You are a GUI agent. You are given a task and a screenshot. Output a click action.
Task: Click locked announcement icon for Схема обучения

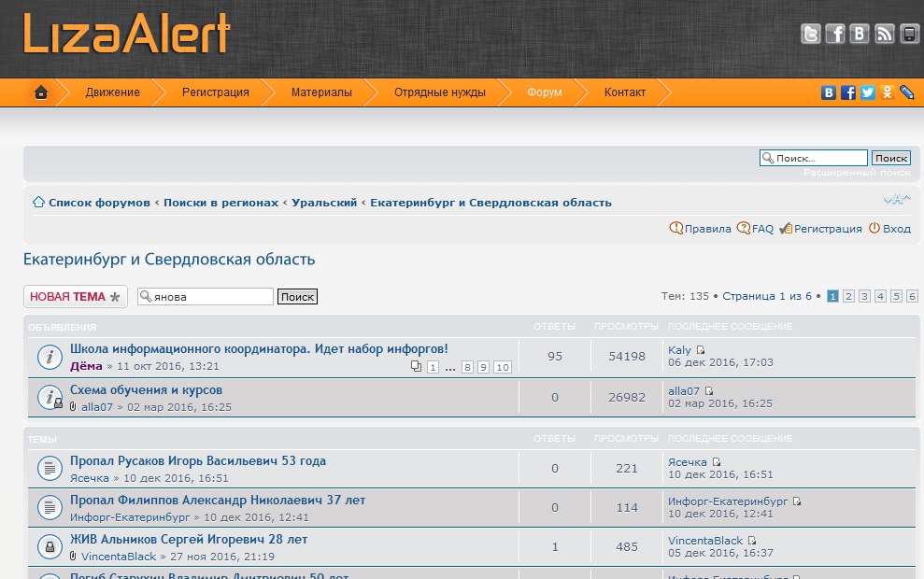50,398
